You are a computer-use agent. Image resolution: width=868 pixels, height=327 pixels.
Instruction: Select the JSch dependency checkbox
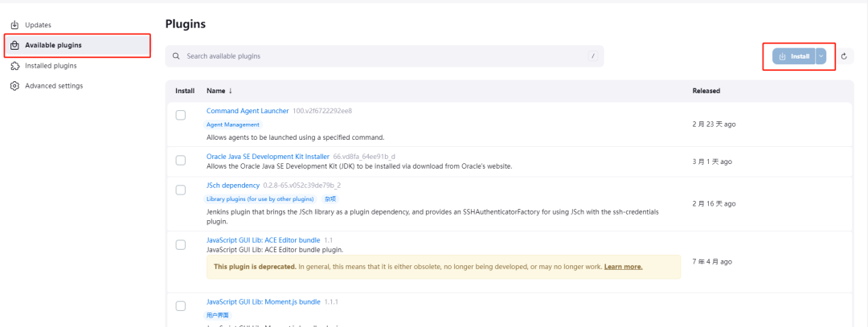coord(181,190)
